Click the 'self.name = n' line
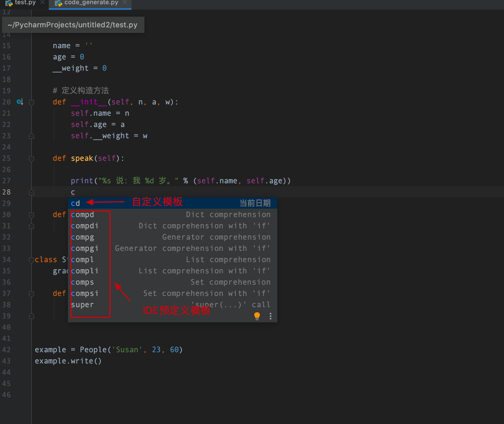 coord(100,113)
